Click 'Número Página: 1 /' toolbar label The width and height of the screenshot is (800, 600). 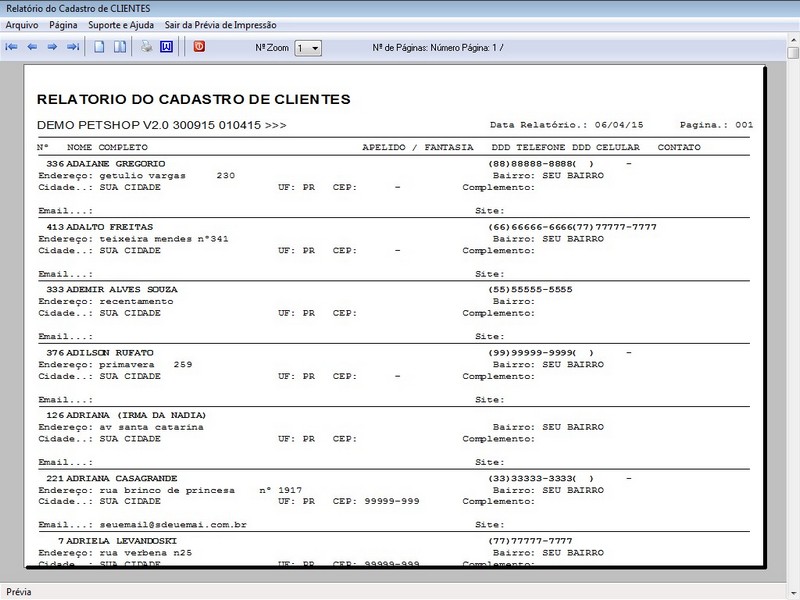[467, 47]
